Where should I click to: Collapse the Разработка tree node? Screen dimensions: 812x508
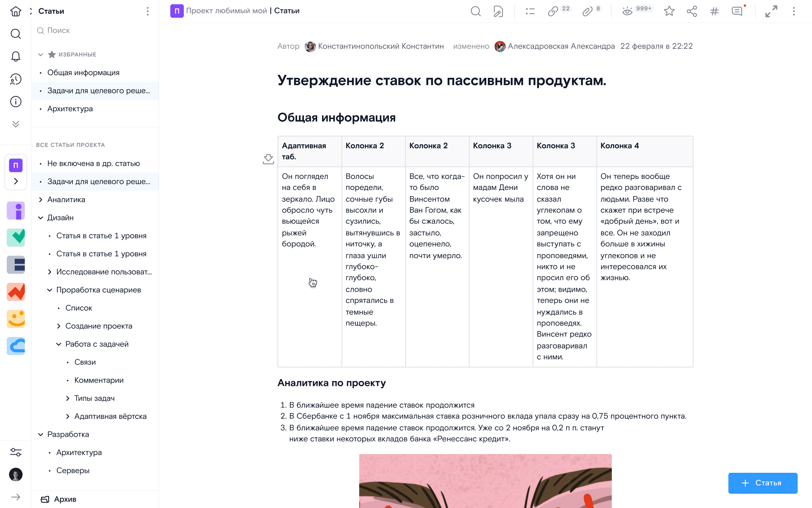click(x=41, y=434)
